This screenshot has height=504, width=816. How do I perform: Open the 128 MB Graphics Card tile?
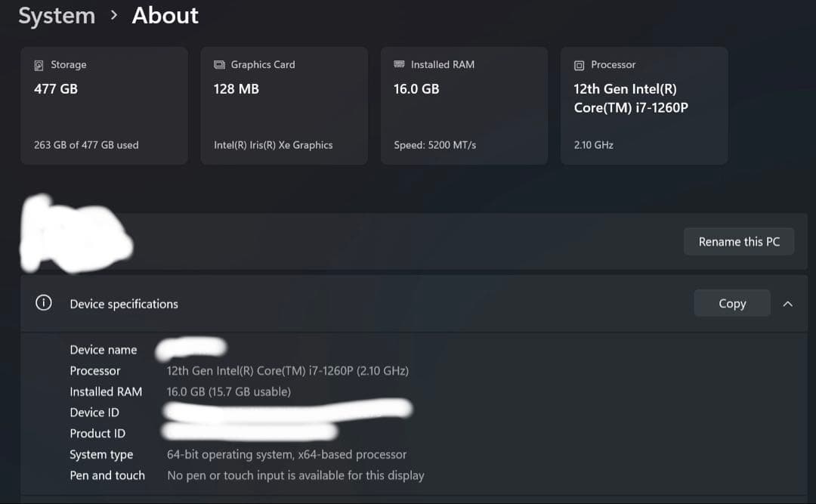[x=284, y=106]
